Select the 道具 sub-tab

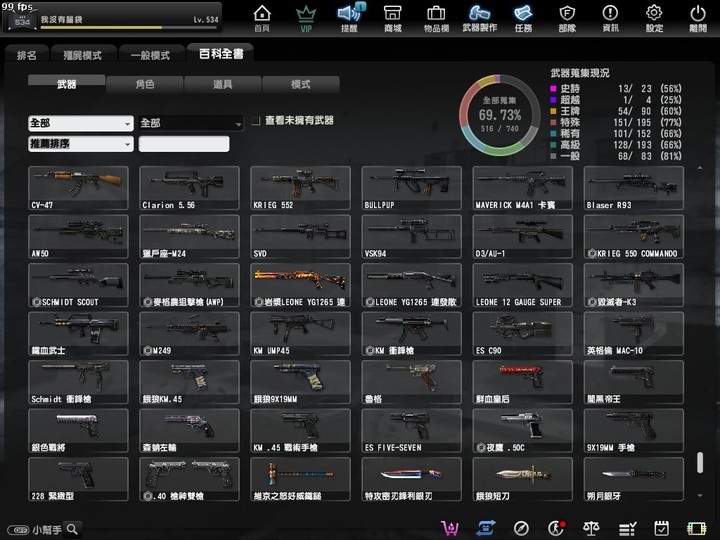222,85
